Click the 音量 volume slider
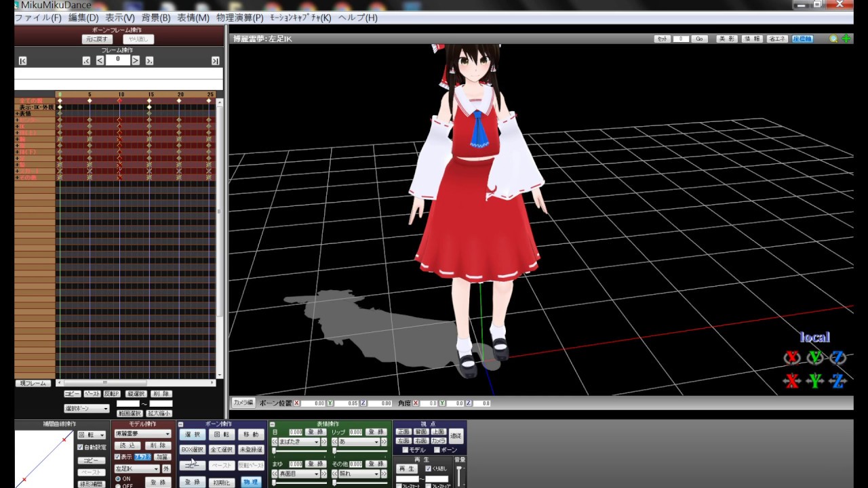Viewport: 868px width, 488px height. pyautogui.click(x=460, y=476)
